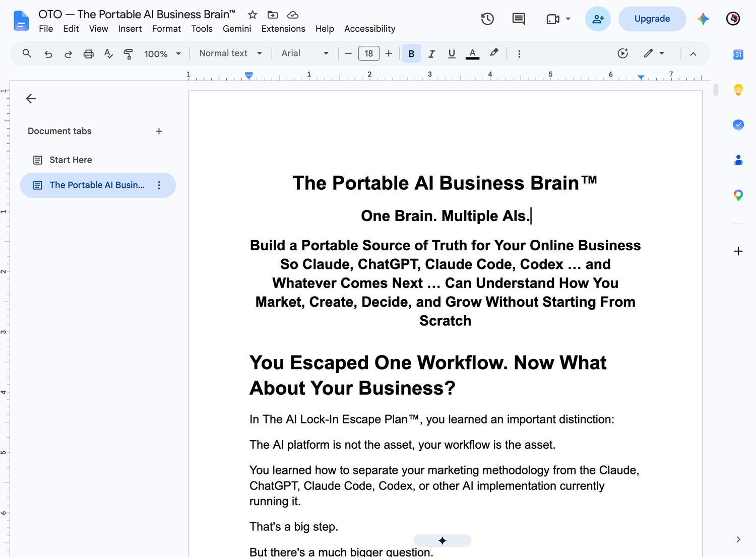Start a video call camera icon
The width and height of the screenshot is (756, 557).
553,19
